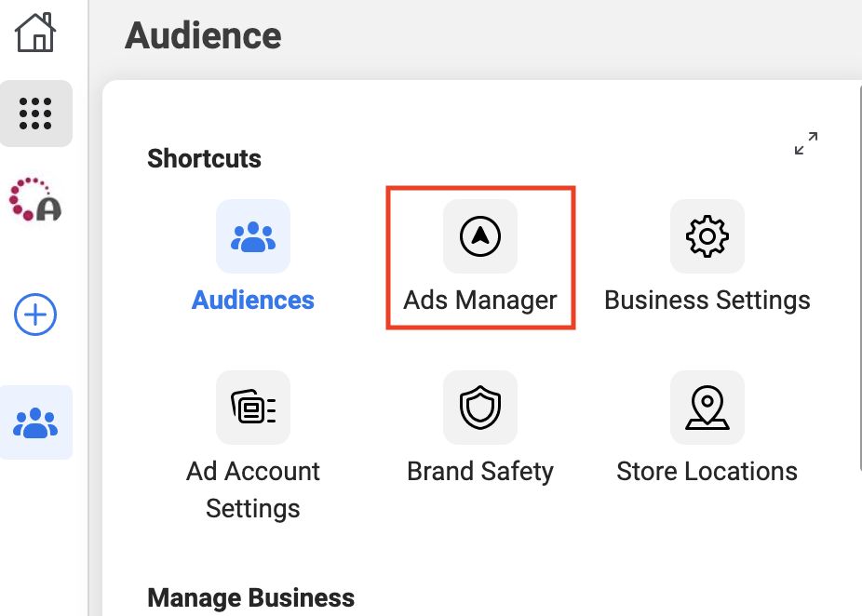
Task: Open the Audiences shortcut icon
Action: [253, 236]
